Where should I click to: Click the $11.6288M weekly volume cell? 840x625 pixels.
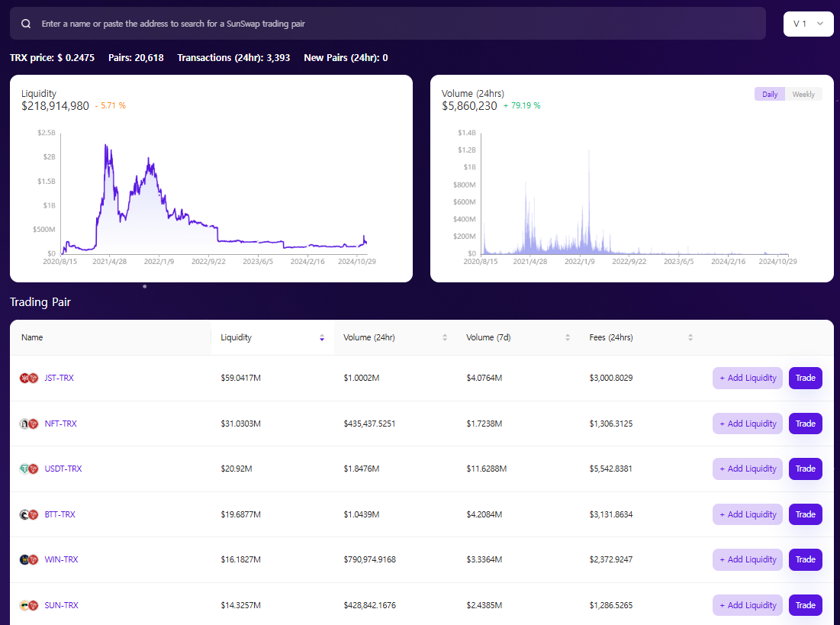(x=487, y=469)
